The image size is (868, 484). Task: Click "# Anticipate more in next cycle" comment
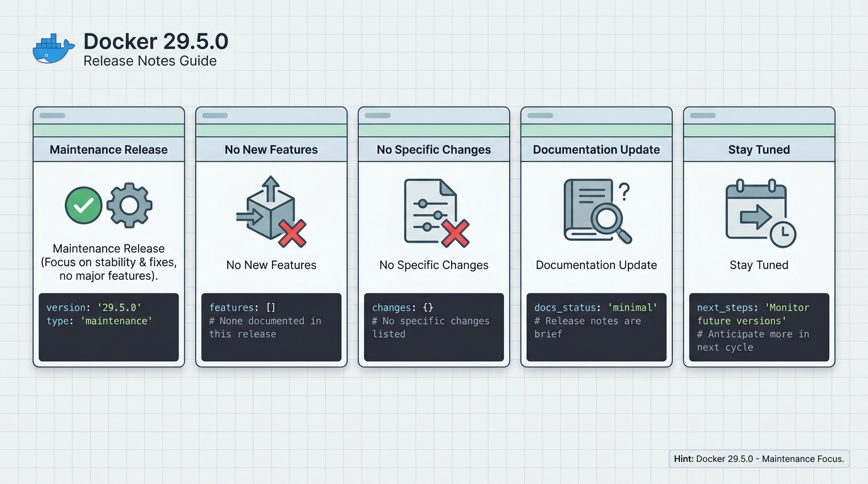pos(753,341)
